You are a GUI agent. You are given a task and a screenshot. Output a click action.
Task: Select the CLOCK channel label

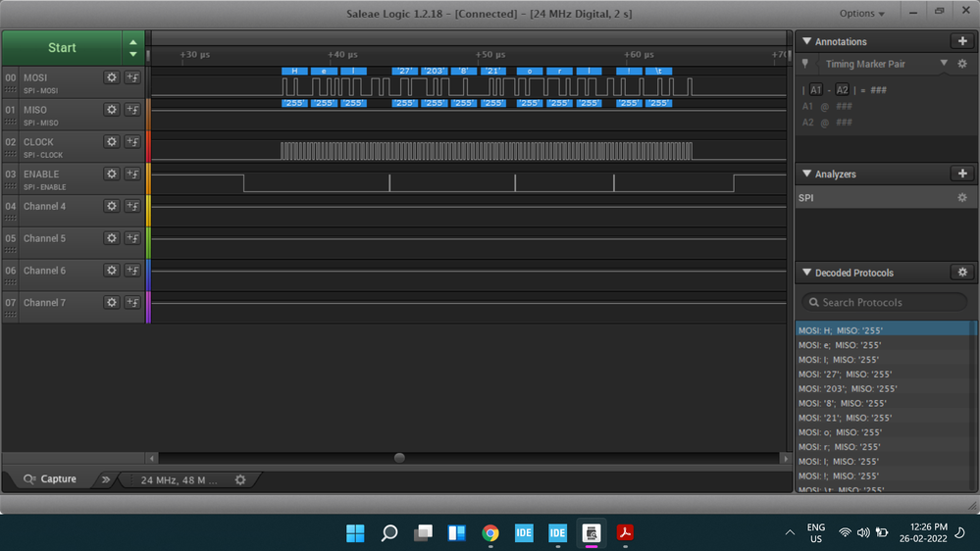[x=38, y=142]
